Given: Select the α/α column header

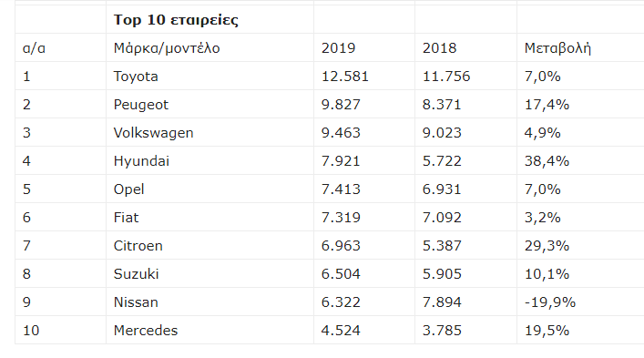Looking at the screenshot, I should (x=34, y=48).
